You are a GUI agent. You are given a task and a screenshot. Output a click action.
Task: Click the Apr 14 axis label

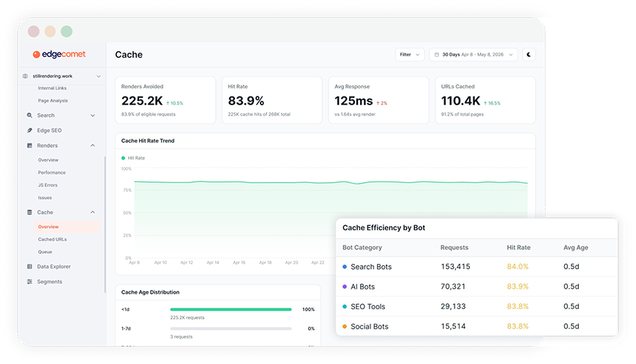click(213, 262)
